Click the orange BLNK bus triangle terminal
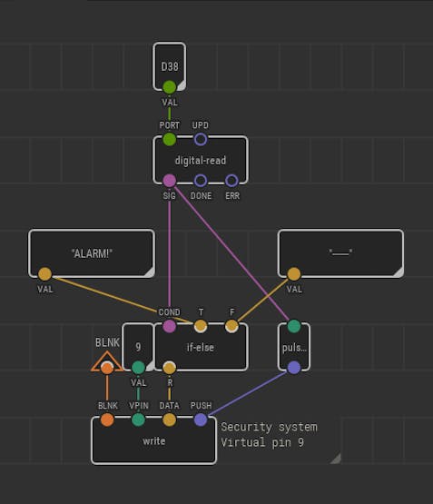This screenshot has height=504, width=433. (x=107, y=362)
